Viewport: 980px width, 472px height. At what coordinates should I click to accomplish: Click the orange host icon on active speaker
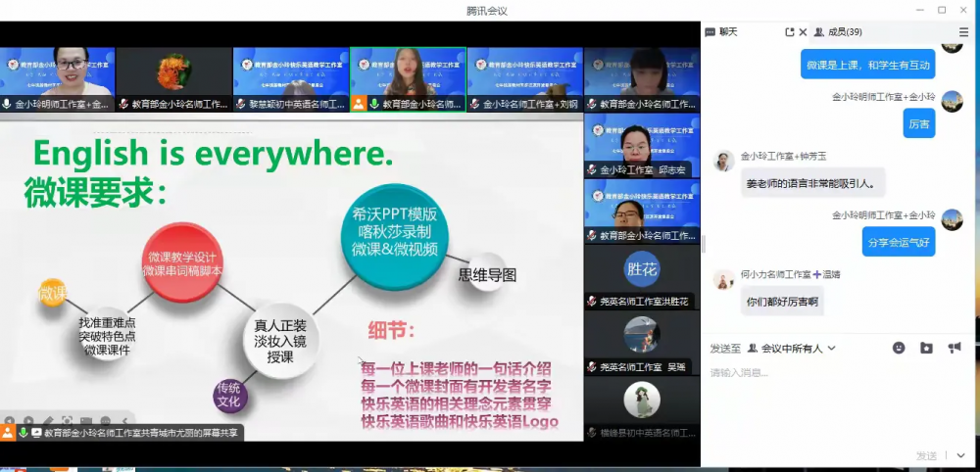click(x=360, y=104)
